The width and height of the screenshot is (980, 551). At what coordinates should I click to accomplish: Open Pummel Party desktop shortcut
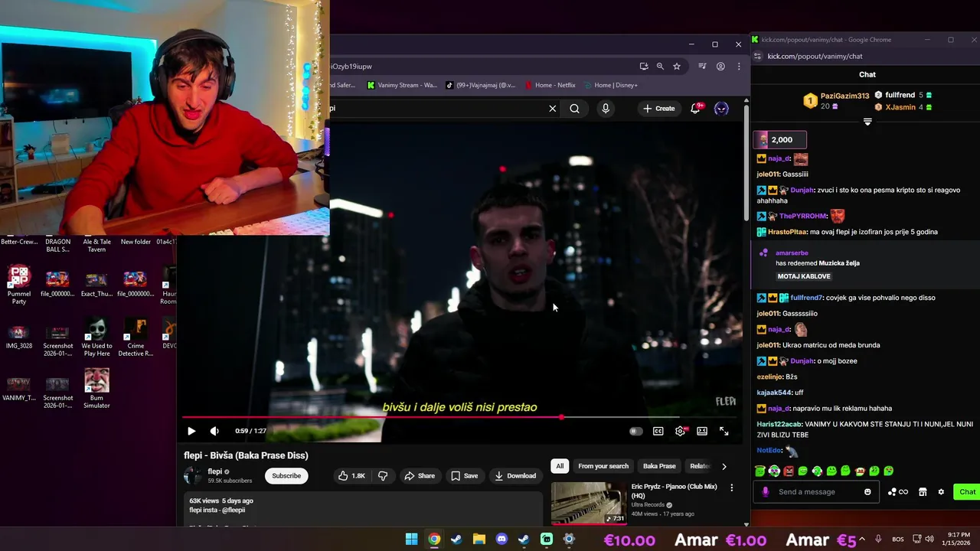tap(19, 285)
